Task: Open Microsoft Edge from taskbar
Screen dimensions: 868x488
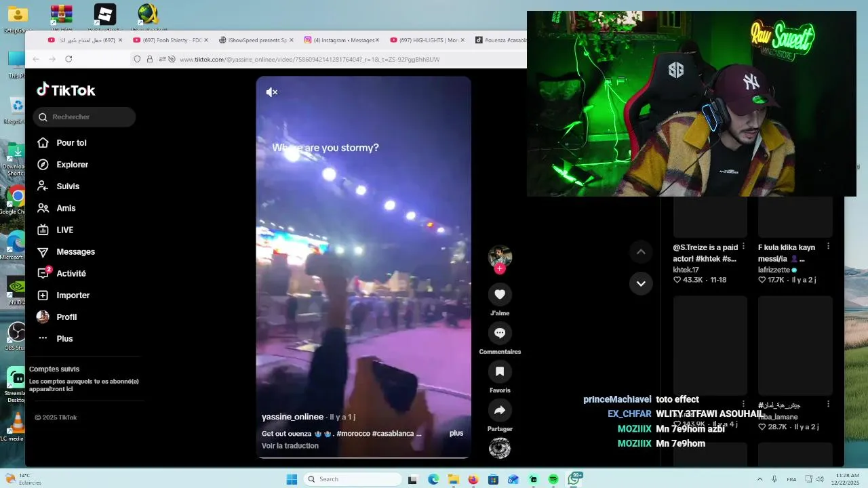Action: [x=433, y=479]
